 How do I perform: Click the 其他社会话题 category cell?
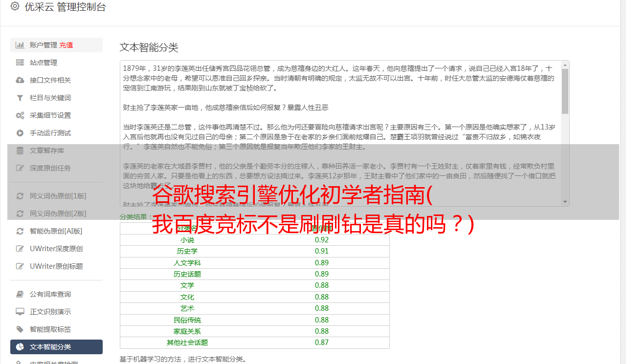(x=187, y=343)
